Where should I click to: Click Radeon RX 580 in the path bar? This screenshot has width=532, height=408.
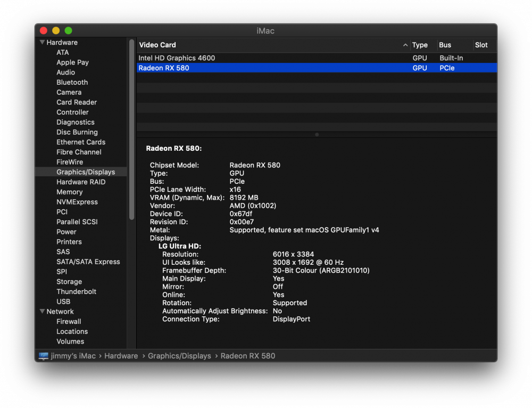(248, 356)
